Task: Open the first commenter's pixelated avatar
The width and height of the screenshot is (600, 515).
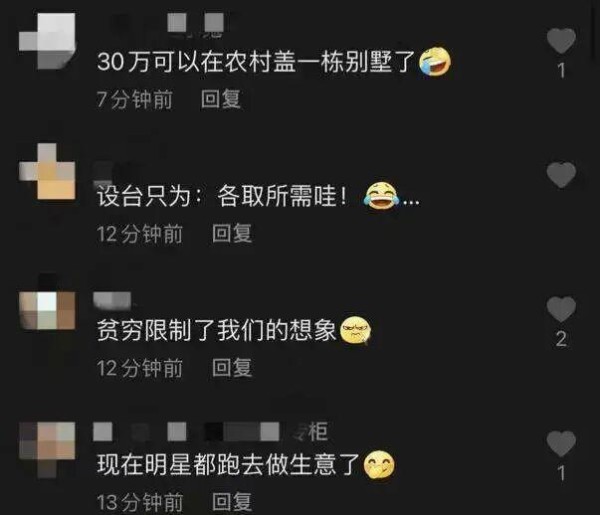Action: [x=47, y=41]
